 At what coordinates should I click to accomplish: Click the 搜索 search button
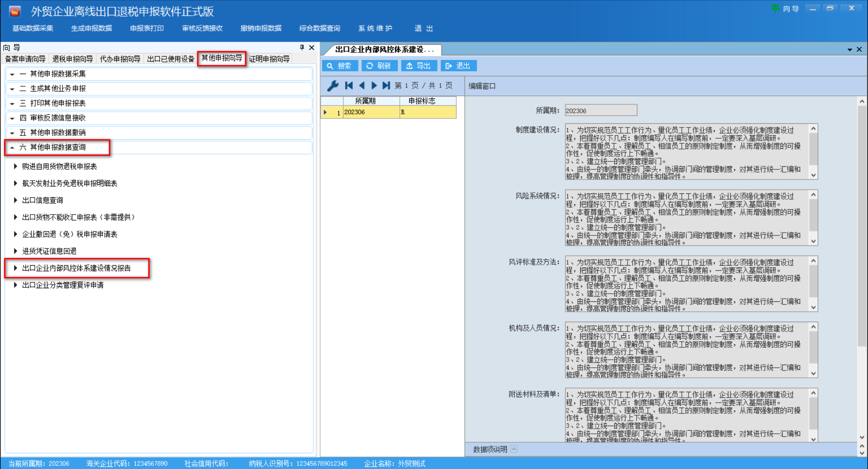[340, 66]
